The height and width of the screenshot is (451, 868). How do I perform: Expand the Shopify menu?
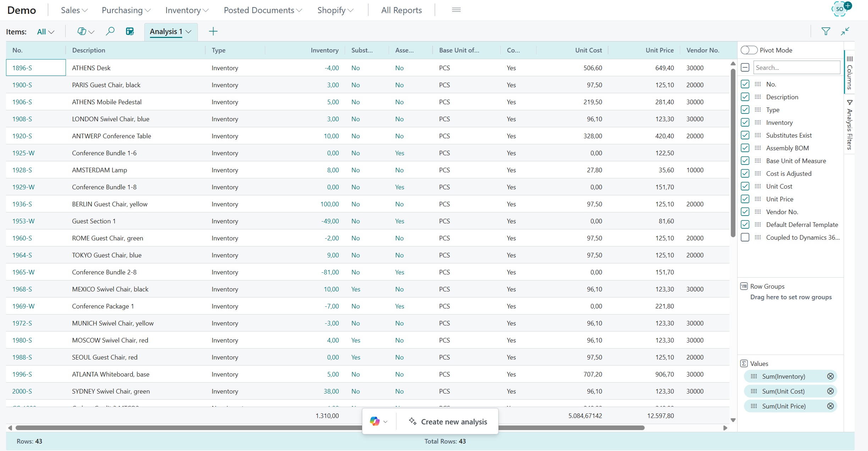point(335,10)
